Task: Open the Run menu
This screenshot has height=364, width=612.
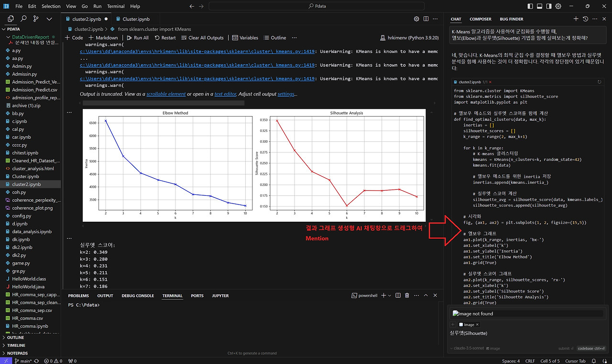Action: coord(98,6)
